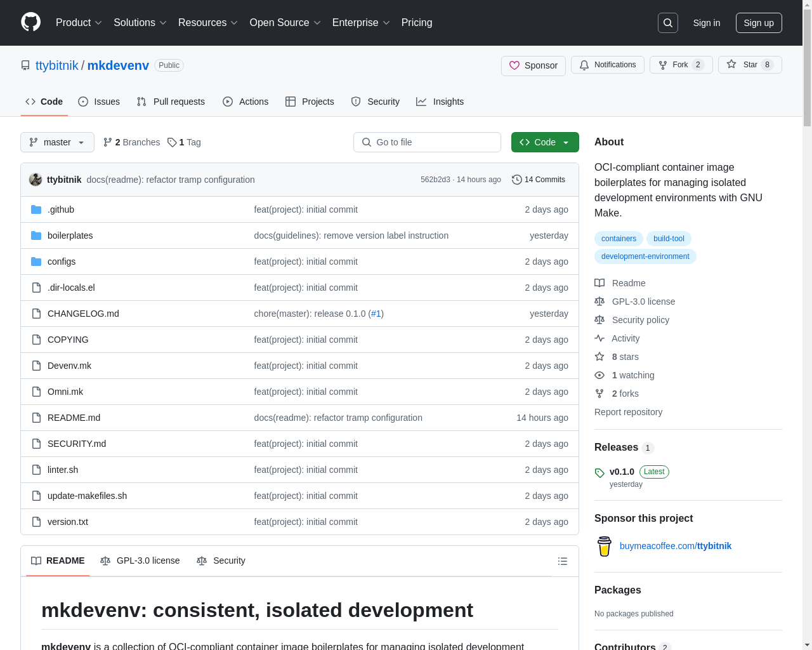Click the release tag icon beside v0.1.0
812x650 pixels.
click(x=599, y=473)
